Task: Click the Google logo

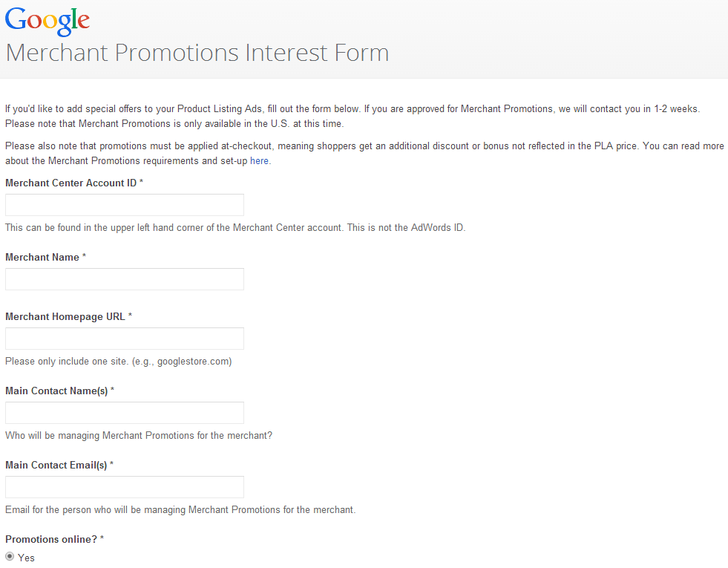Action: click(47, 21)
